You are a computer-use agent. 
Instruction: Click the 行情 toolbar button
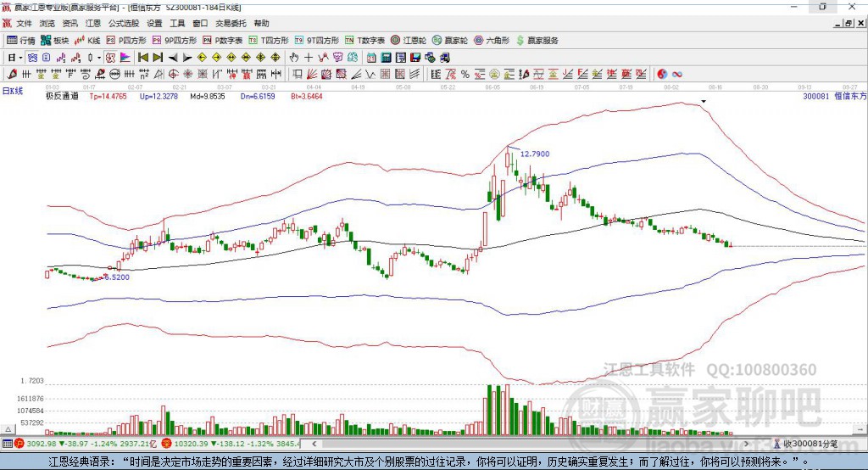point(21,41)
